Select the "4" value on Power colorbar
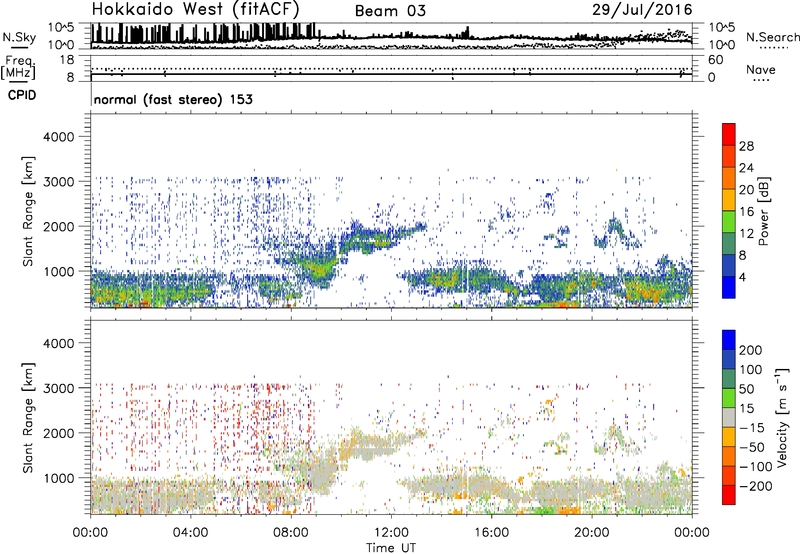800x554 pixels. 743,277
